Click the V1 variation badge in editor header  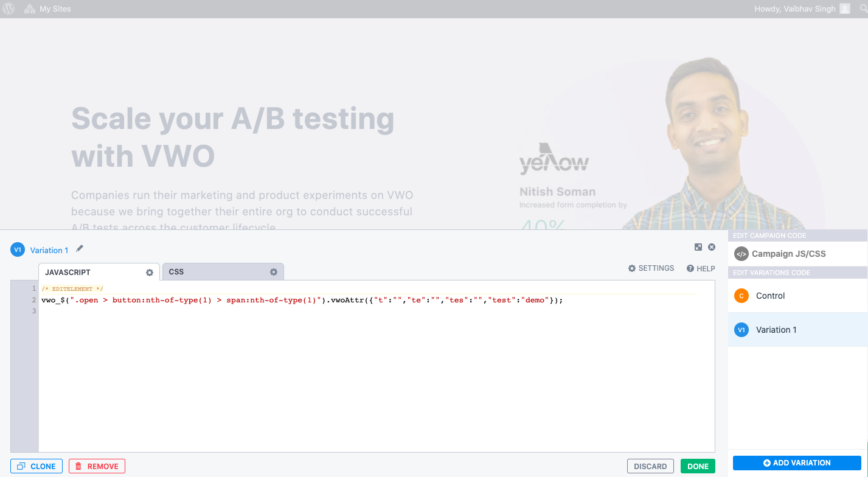click(x=18, y=249)
